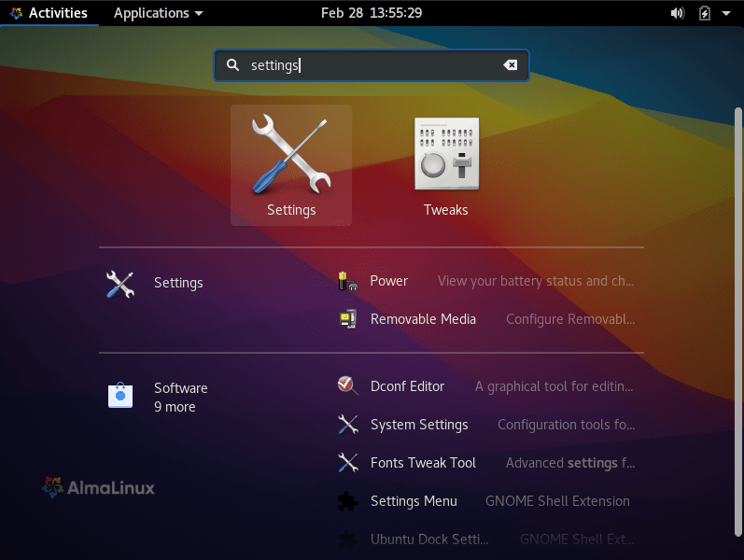Show the 9 more Software results
The width and height of the screenshot is (744, 560).
coord(175,407)
